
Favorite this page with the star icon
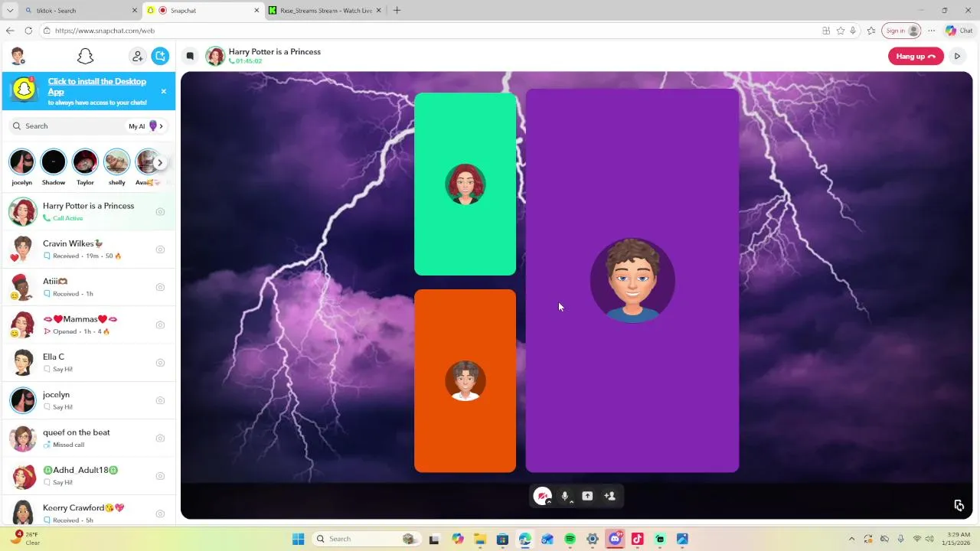(841, 31)
